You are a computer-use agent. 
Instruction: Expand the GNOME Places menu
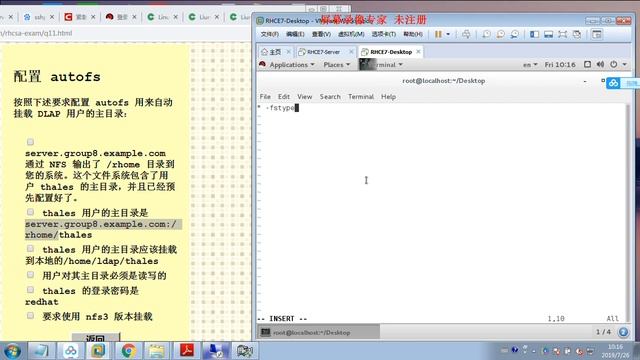pyautogui.click(x=337, y=65)
